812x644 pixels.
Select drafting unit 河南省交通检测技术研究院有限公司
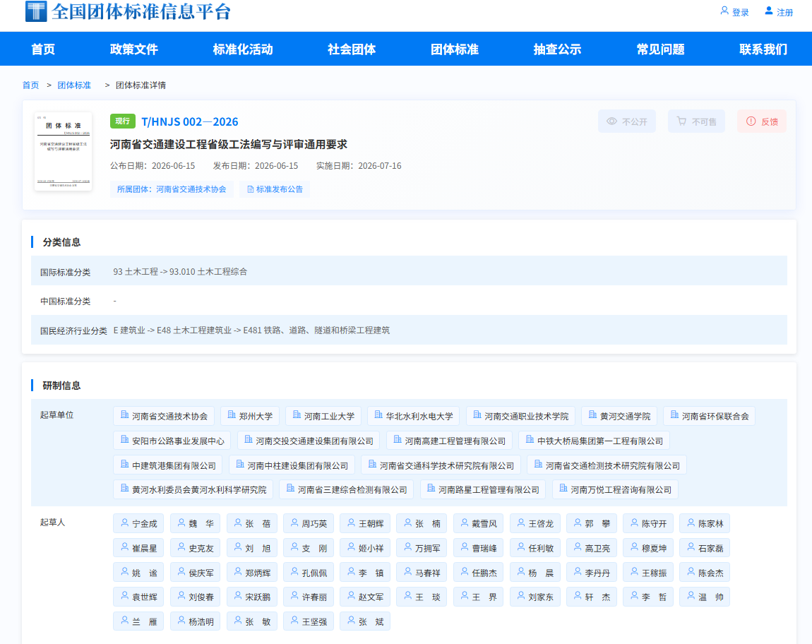click(x=607, y=465)
